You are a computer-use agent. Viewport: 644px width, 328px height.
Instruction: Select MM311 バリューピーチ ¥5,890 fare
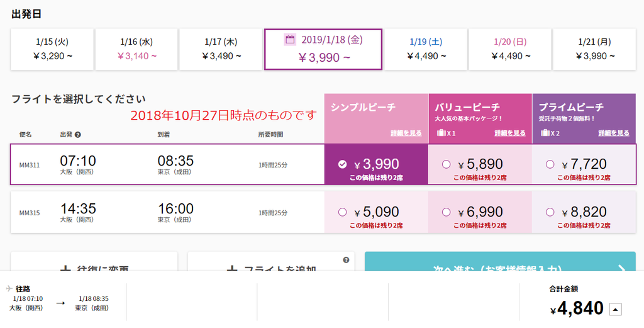point(480,164)
